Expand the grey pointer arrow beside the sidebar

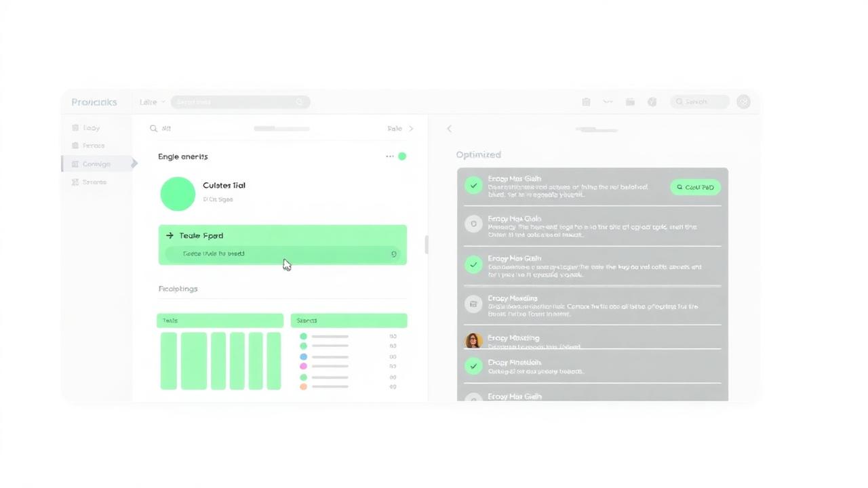click(x=134, y=163)
